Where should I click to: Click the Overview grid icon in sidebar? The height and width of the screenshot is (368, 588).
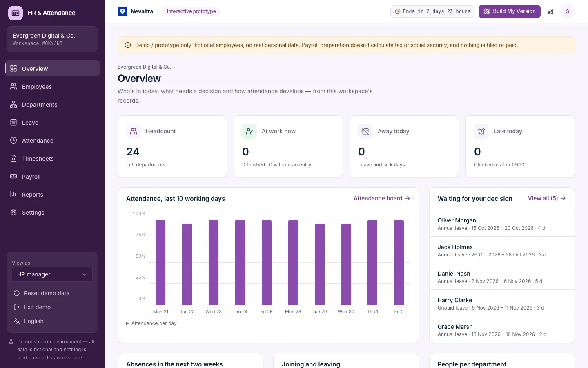click(x=13, y=68)
